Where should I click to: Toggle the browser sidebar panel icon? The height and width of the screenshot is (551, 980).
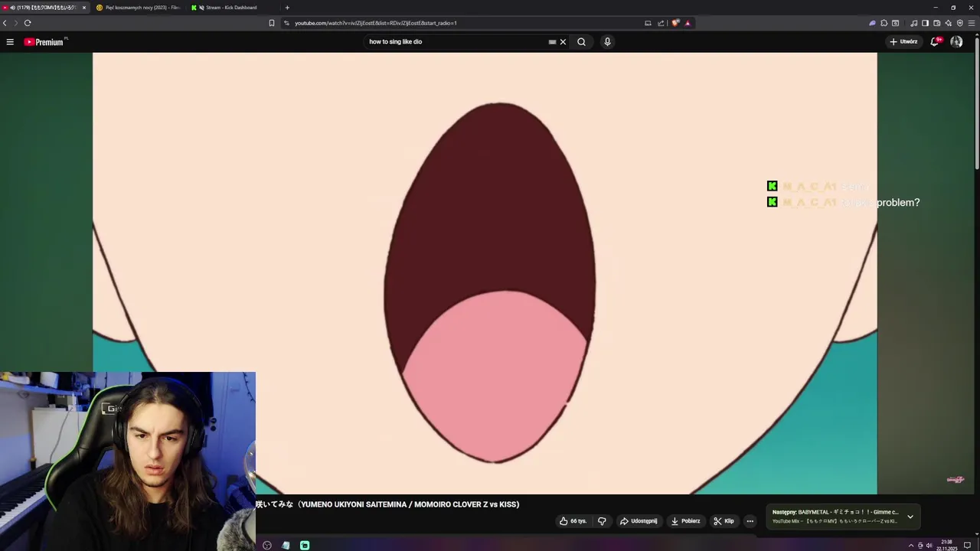pos(925,23)
